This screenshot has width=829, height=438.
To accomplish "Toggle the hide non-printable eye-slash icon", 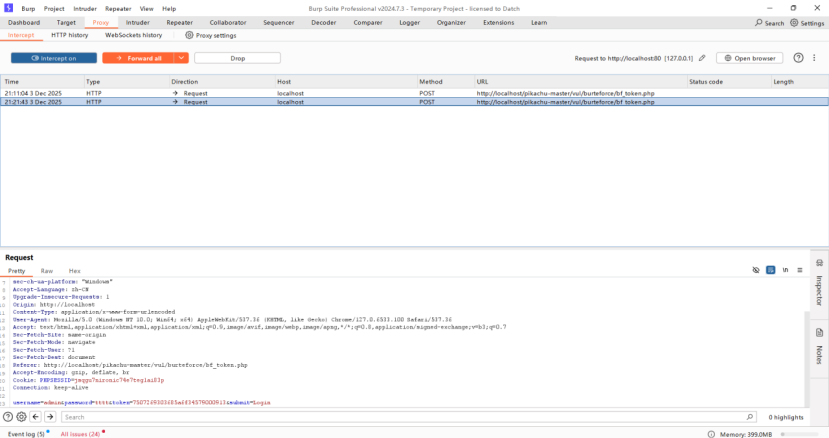I will click(x=756, y=270).
